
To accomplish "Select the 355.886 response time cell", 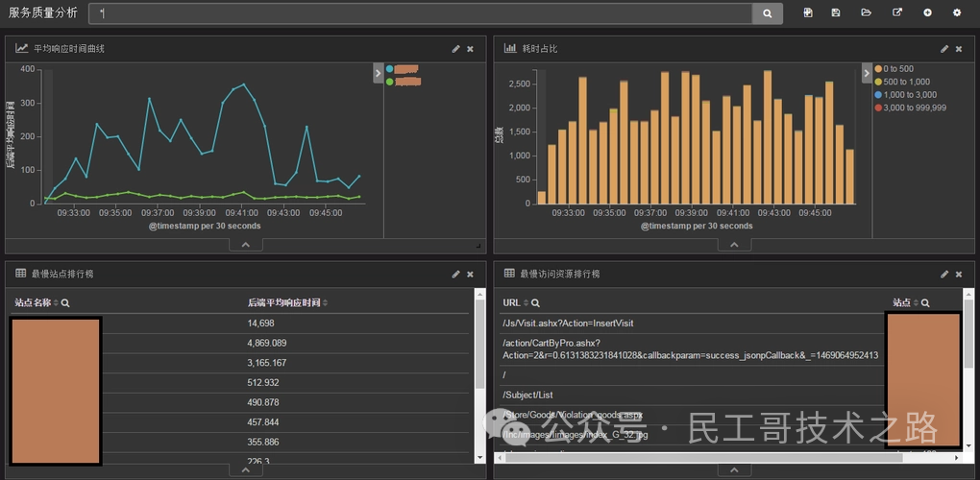I will click(x=263, y=442).
